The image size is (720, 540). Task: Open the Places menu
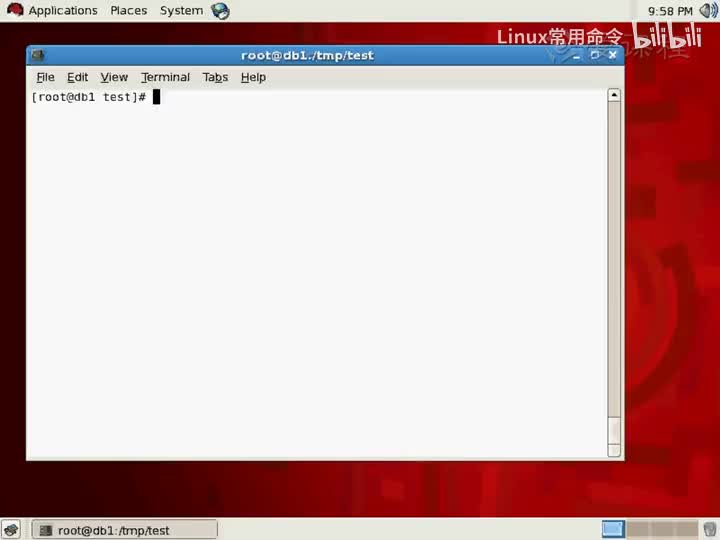129,11
